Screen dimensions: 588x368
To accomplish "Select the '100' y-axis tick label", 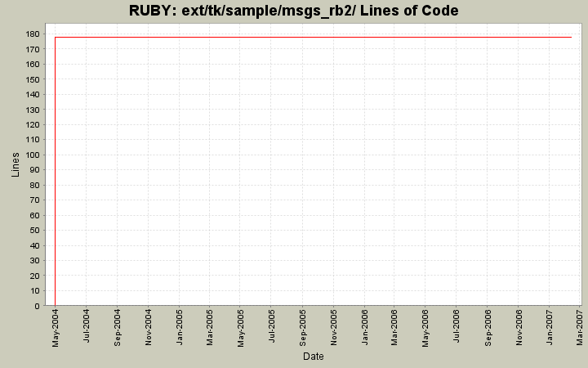I will pyautogui.click(x=33, y=155).
